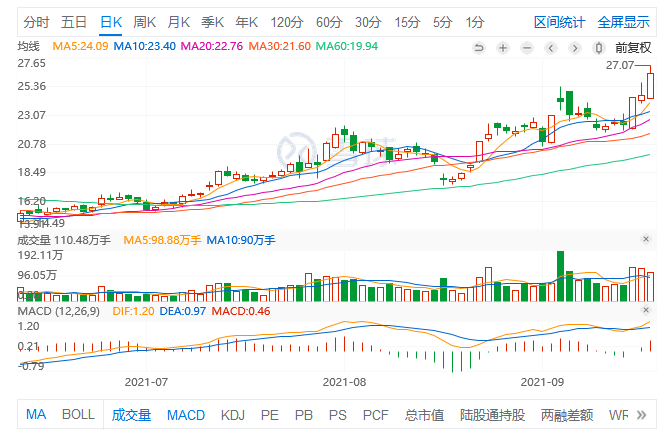Toggle the MACD indicator panel
This screenshot has height=433, width=668.
(x=185, y=414)
